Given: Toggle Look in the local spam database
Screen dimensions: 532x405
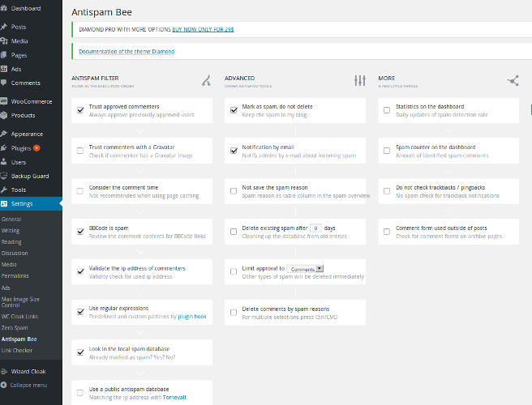Looking at the screenshot, I should pyautogui.click(x=80, y=352).
